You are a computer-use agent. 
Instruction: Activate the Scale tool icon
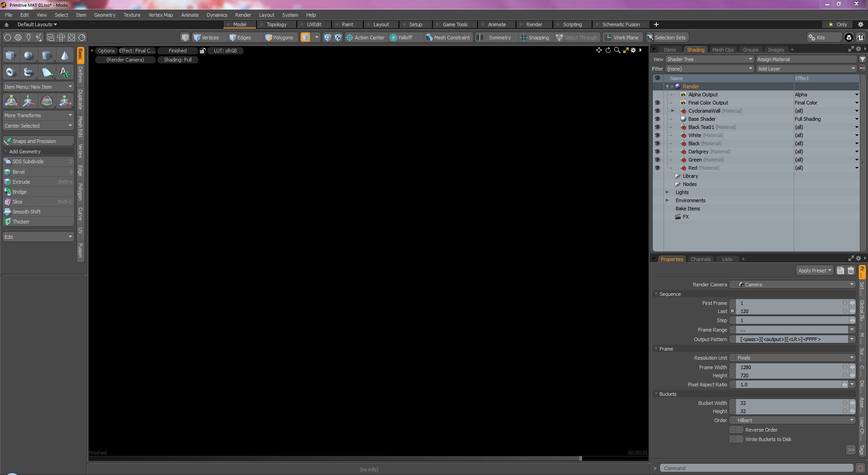pyautogui.click(x=65, y=101)
